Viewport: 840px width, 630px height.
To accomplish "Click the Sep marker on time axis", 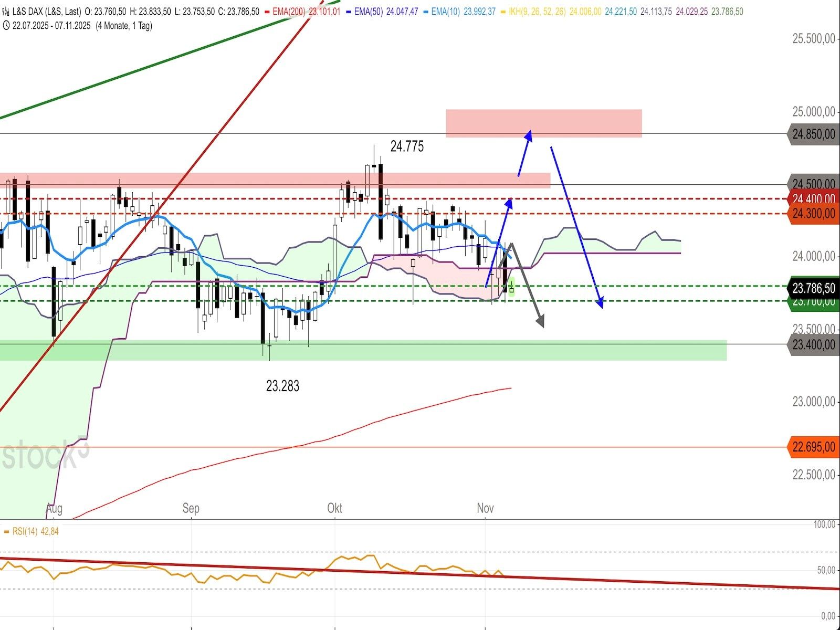I will [191, 508].
